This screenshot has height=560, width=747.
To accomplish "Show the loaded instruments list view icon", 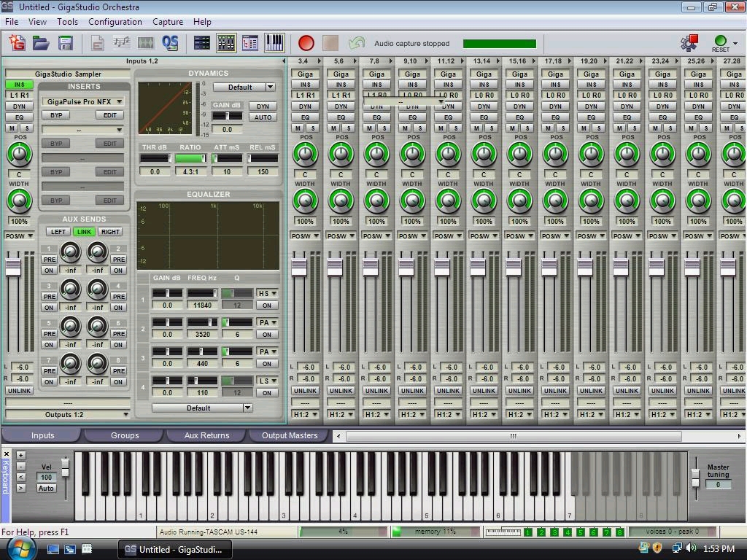I will coord(250,43).
